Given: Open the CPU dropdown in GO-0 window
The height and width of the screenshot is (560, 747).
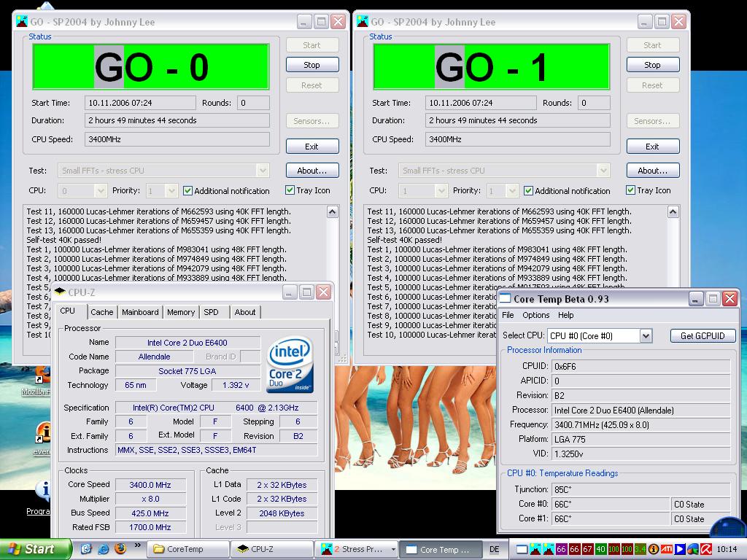Looking at the screenshot, I should [x=100, y=190].
